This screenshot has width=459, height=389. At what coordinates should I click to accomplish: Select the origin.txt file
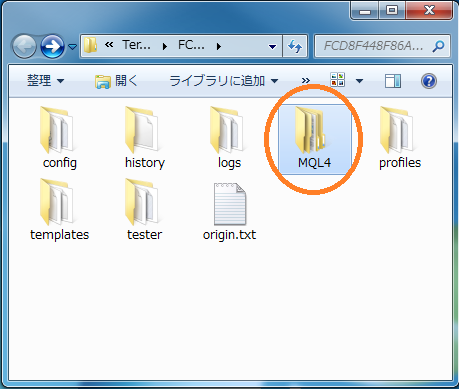(229, 211)
